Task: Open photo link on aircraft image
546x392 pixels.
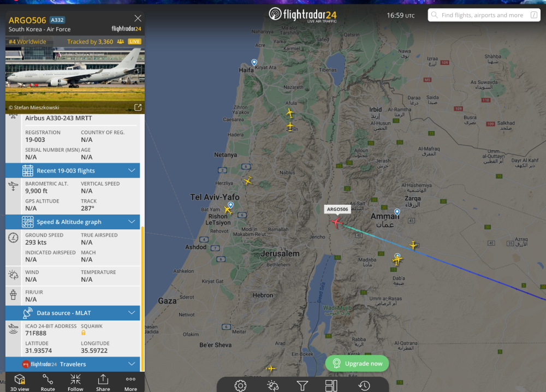Action: click(138, 107)
